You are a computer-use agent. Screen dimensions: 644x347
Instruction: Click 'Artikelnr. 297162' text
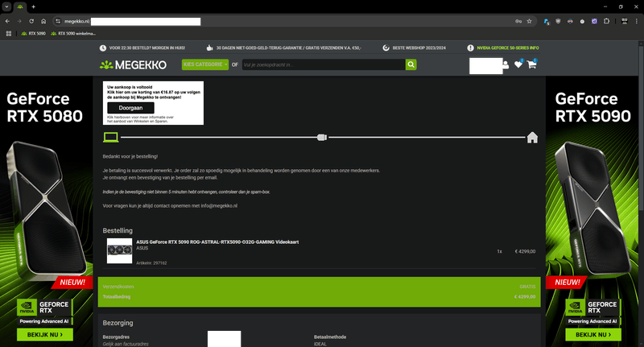coord(151,262)
